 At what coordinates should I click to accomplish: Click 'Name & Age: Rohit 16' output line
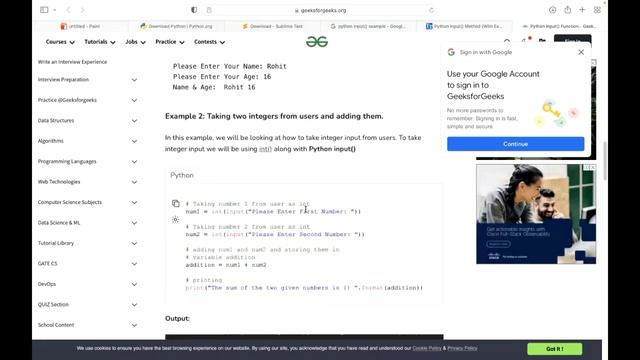pyautogui.click(x=214, y=87)
